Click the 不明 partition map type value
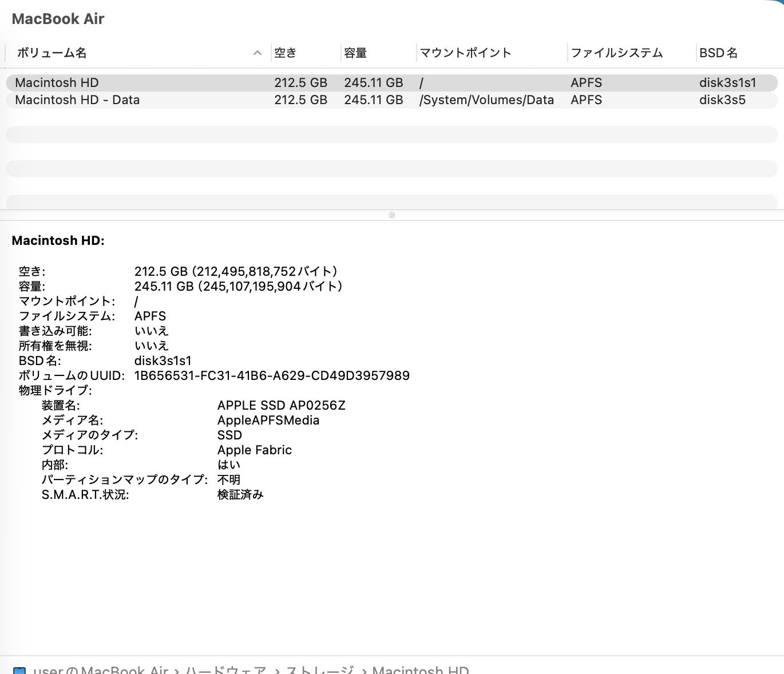The image size is (784, 674). [229, 479]
